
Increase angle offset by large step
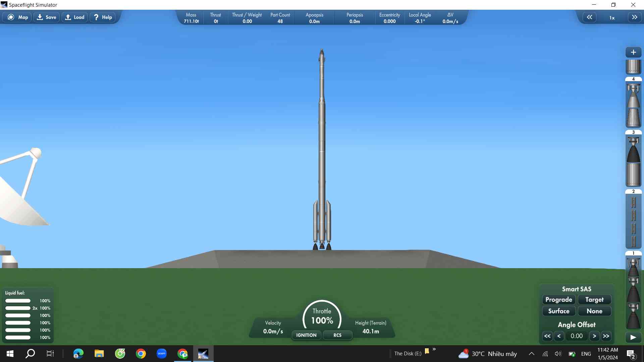[x=606, y=336]
